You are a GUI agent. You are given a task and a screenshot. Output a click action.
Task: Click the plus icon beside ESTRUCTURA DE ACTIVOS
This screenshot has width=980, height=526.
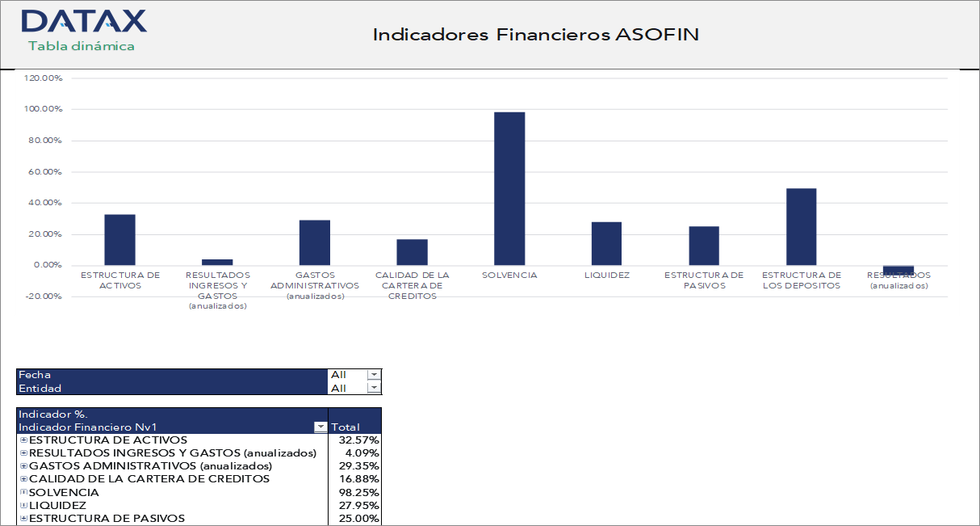coord(23,440)
